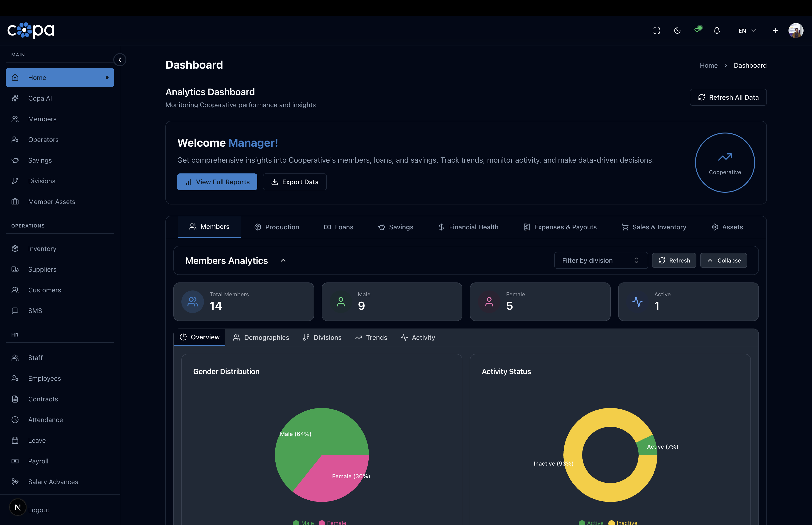Viewport: 812px width, 525px height.
Task: Open Employees in sidebar
Action: pyautogui.click(x=60, y=378)
